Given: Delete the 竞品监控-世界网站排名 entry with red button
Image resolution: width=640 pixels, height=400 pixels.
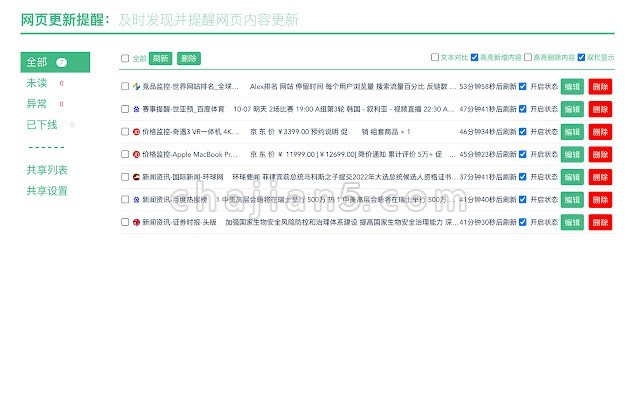Looking at the screenshot, I should (600, 87).
